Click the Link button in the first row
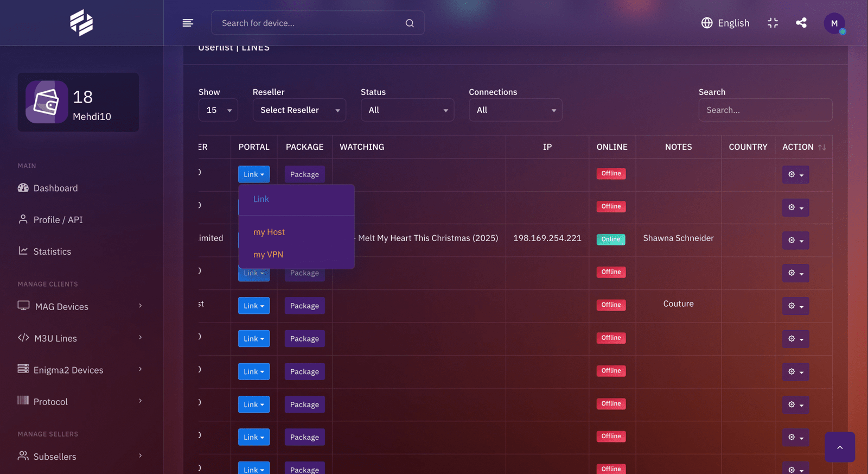 (x=254, y=174)
